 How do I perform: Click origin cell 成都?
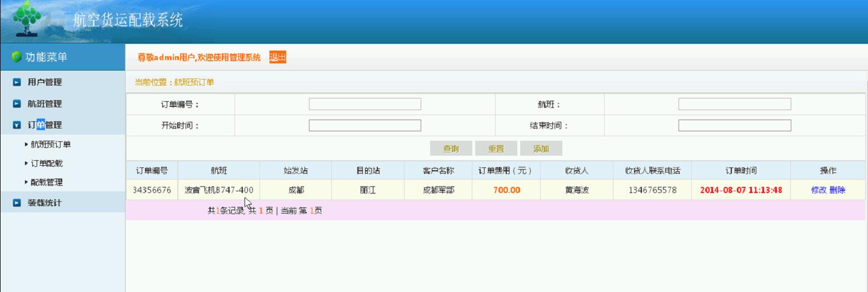tap(296, 190)
